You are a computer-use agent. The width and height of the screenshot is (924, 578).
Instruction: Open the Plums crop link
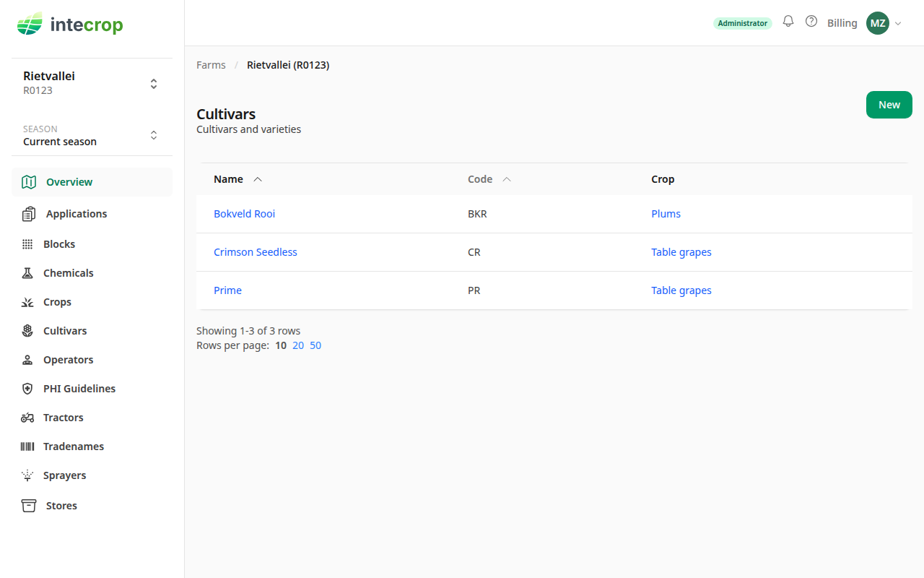tap(666, 214)
